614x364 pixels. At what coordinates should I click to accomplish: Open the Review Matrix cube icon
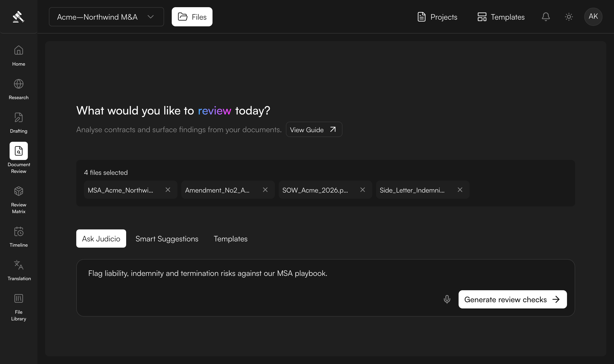pos(19,191)
